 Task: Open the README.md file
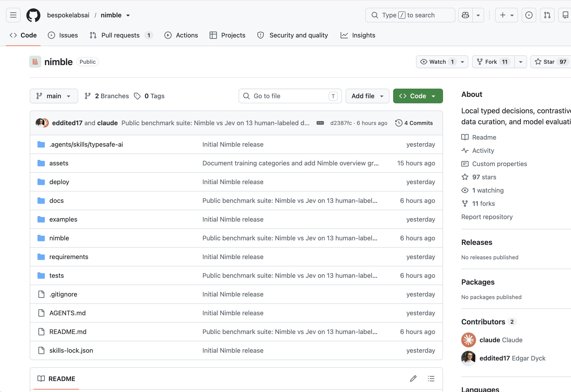[68, 332]
